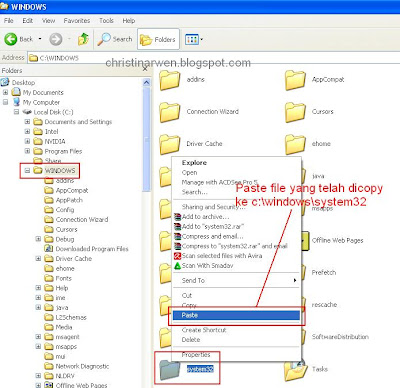400x388 pixels.
Task: Select Connection Wizard folder icon
Action: coord(169,112)
